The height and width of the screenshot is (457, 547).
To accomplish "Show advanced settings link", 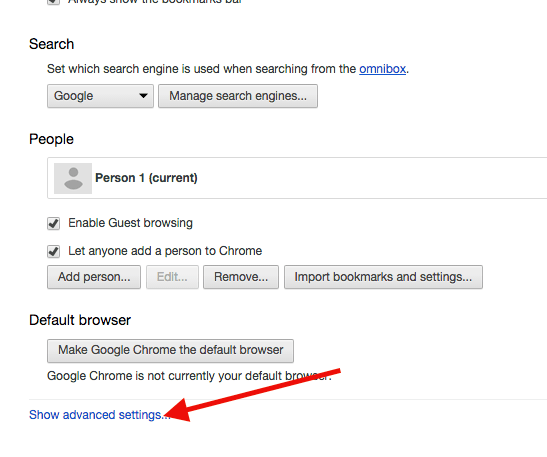I will (100, 415).
